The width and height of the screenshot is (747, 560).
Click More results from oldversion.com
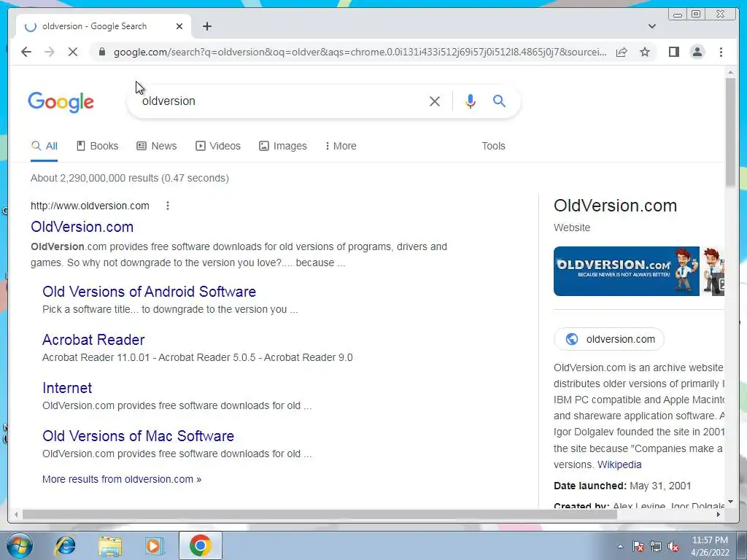click(x=122, y=479)
